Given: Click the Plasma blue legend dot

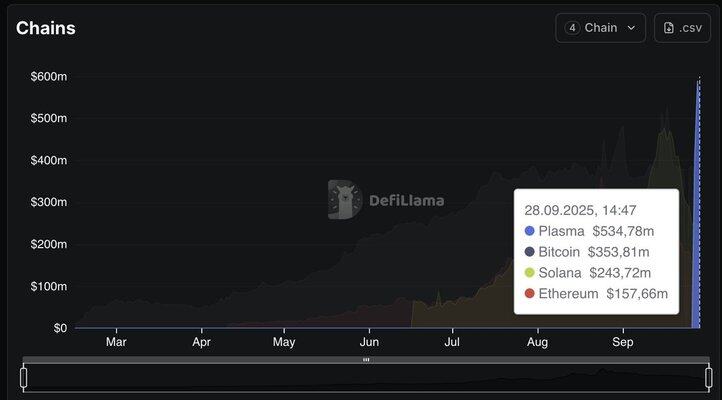Looking at the screenshot, I should [x=530, y=231].
